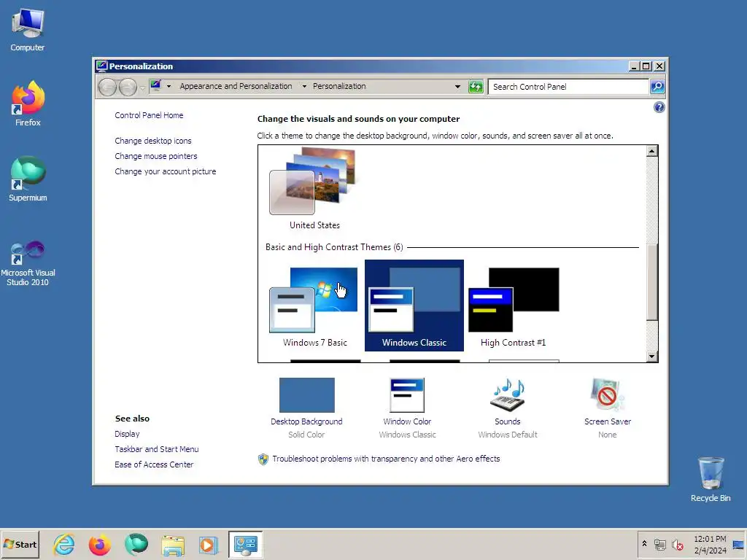Open the Supermium desktop shortcut

[28, 179]
